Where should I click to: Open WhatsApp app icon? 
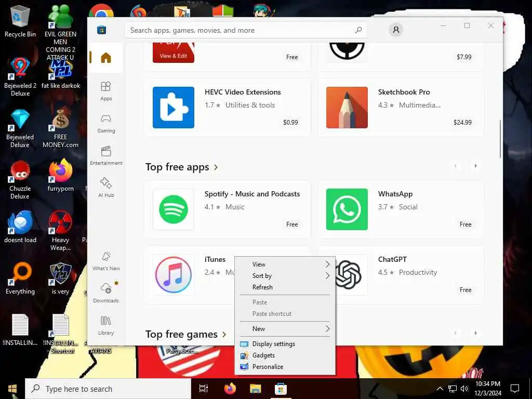[347, 209]
